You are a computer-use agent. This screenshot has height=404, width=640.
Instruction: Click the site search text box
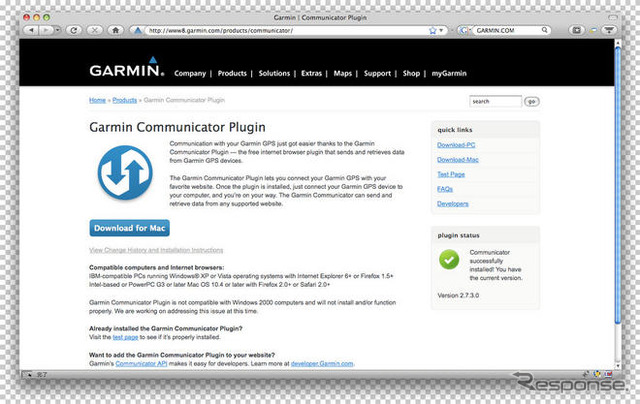[x=495, y=101]
